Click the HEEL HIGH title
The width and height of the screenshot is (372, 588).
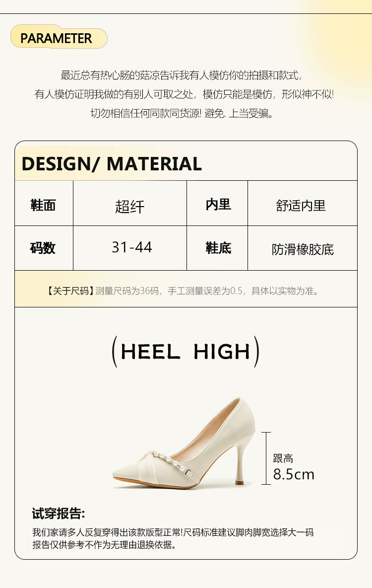[186, 352]
